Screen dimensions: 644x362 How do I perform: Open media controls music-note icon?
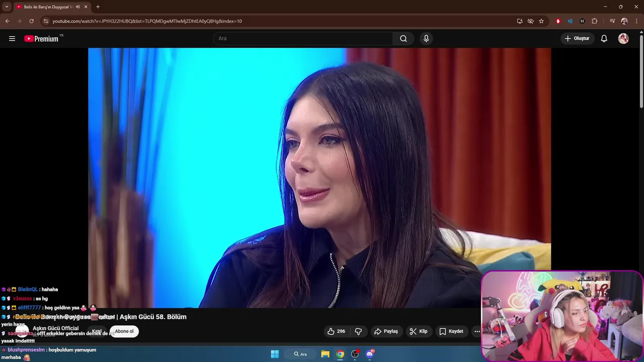[612, 21]
